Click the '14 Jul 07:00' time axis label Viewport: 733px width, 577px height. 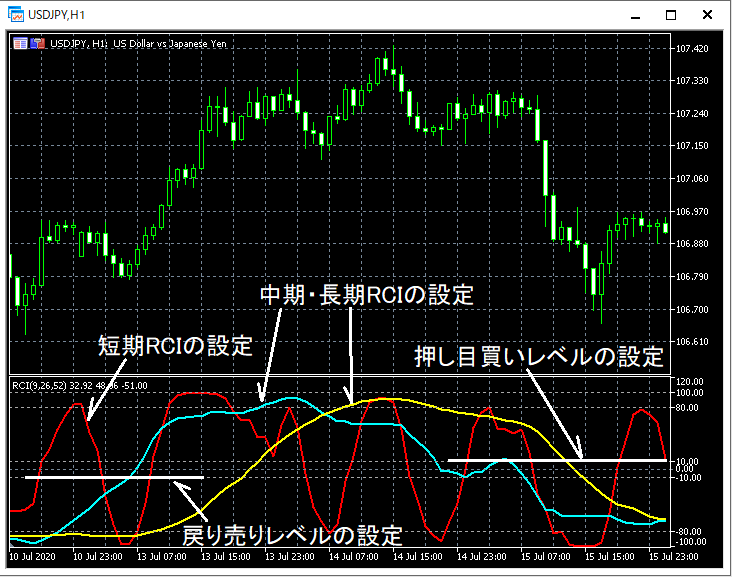[354, 557]
